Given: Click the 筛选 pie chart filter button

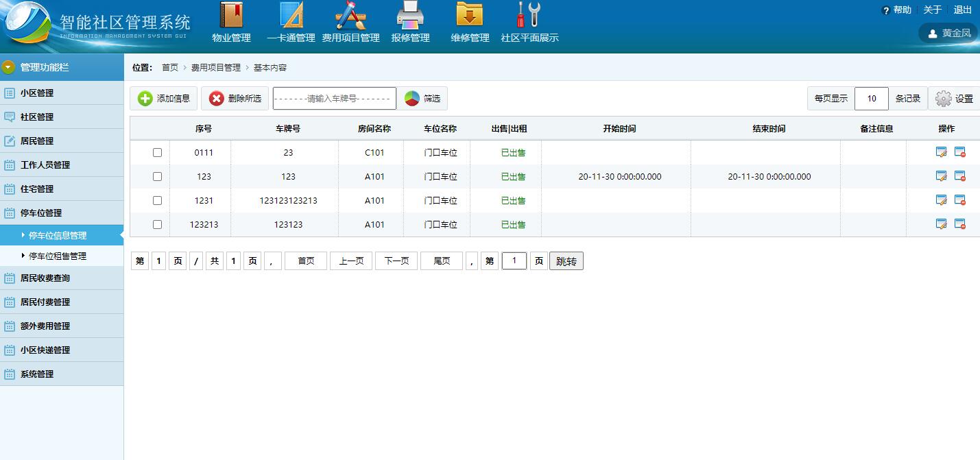Looking at the screenshot, I should tap(422, 99).
